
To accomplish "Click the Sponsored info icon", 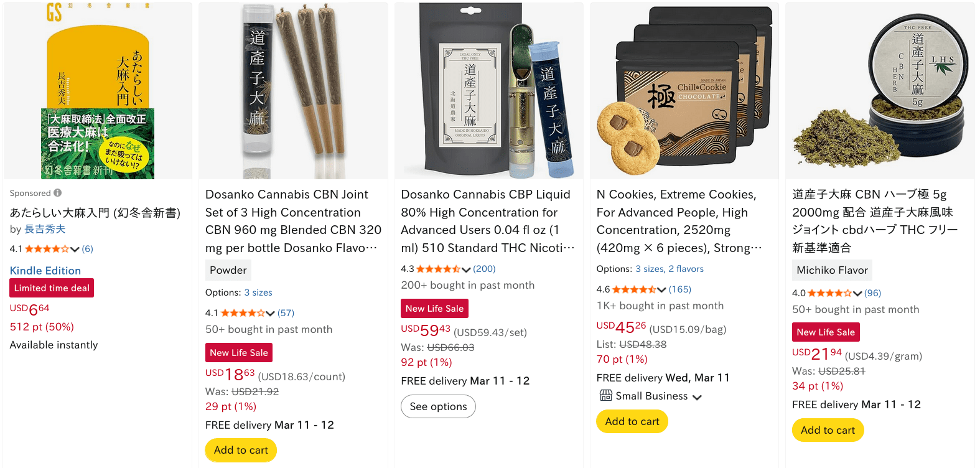I will coord(58,193).
